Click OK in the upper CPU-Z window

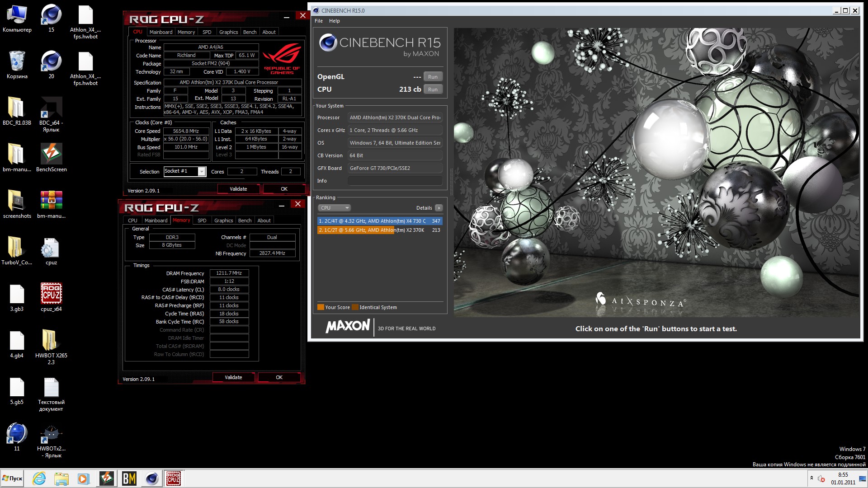(284, 189)
